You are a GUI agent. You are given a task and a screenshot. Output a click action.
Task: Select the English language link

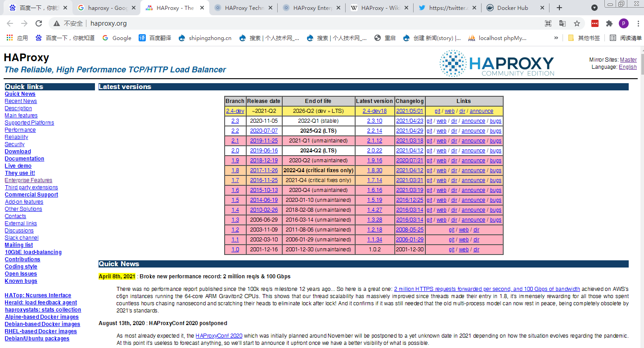pos(628,67)
